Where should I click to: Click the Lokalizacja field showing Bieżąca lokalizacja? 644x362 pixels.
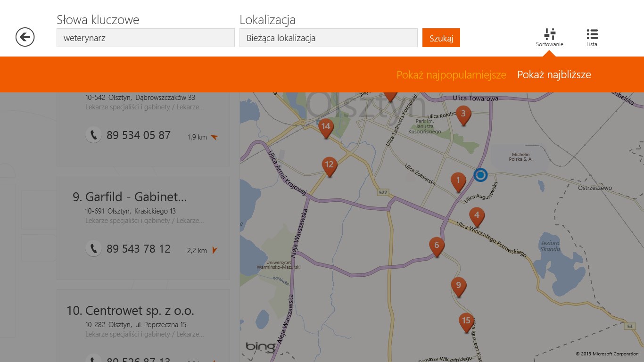328,38
